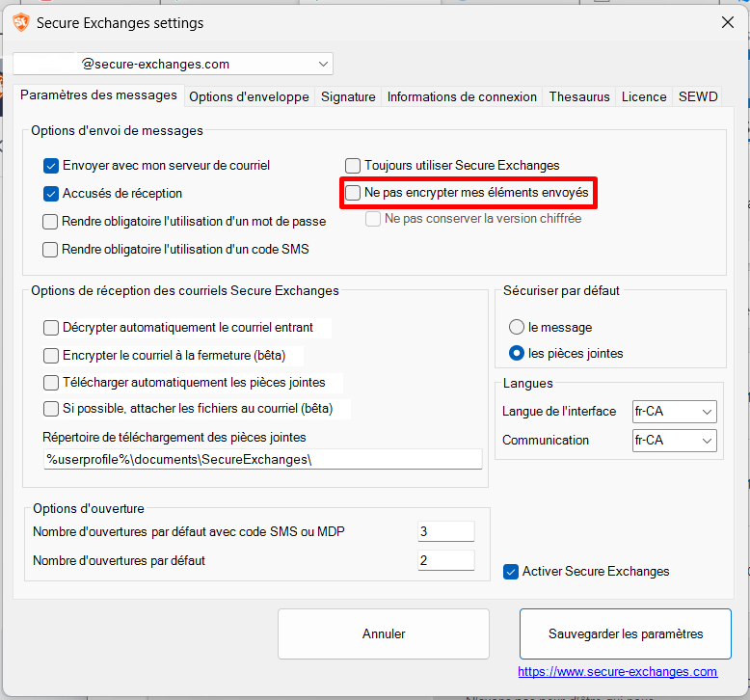Open the Thesaurus tab
Image resolution: width=750 pixels, height=700 pixels.
click(578, 96)
